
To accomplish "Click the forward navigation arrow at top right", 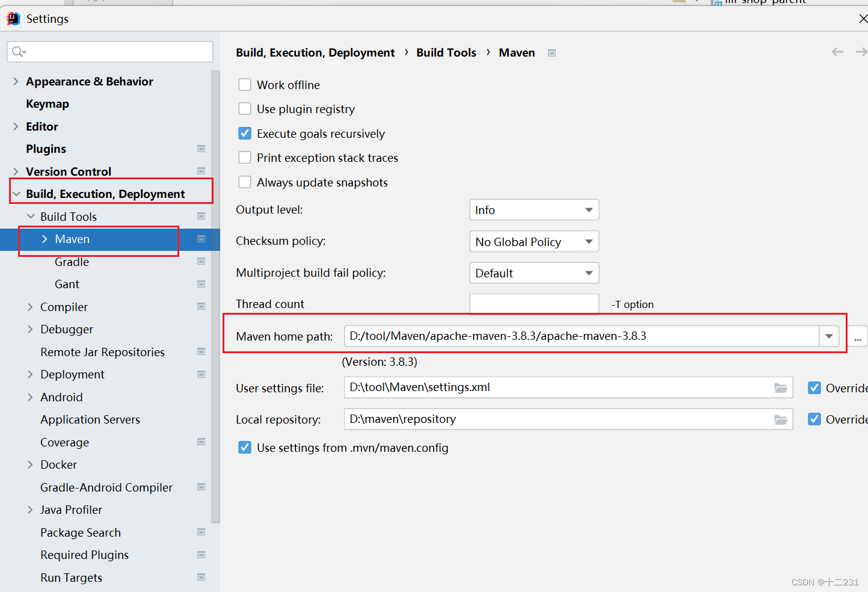I will point(861,52).
